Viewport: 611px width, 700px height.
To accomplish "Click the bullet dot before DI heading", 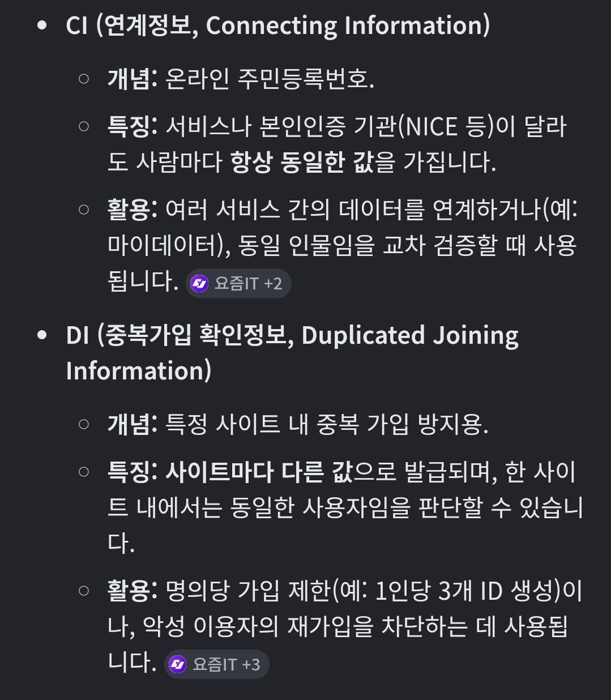I will point(42,335).
